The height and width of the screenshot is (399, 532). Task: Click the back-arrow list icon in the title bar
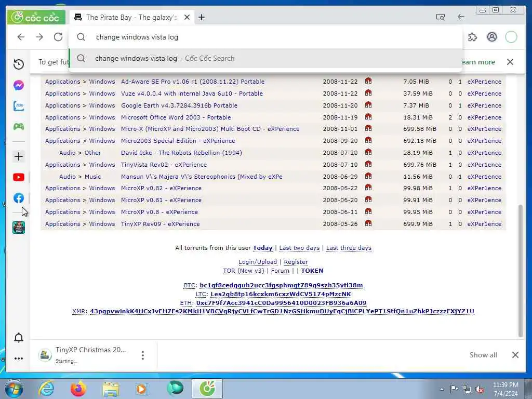[x=461, y=17]
